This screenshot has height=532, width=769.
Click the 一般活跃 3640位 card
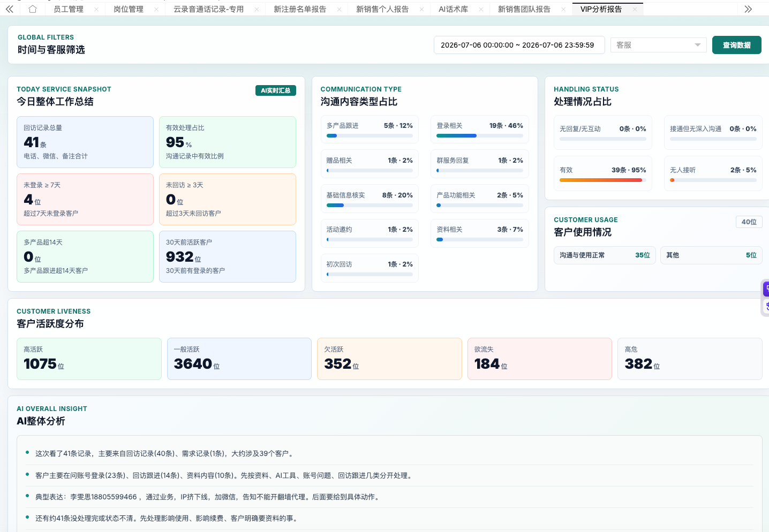(x=239, y=359)
